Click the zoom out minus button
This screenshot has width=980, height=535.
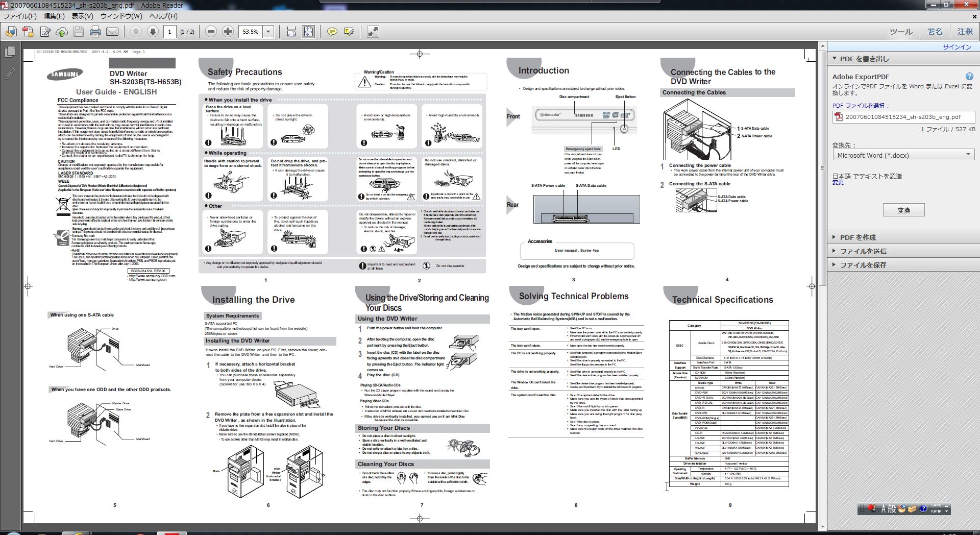point(211,32)
